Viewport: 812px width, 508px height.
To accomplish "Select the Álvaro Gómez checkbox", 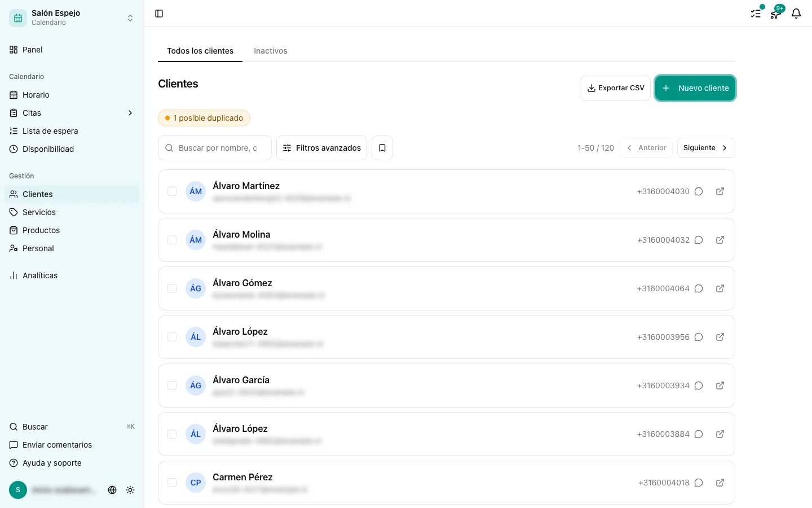I will [172, 288].
